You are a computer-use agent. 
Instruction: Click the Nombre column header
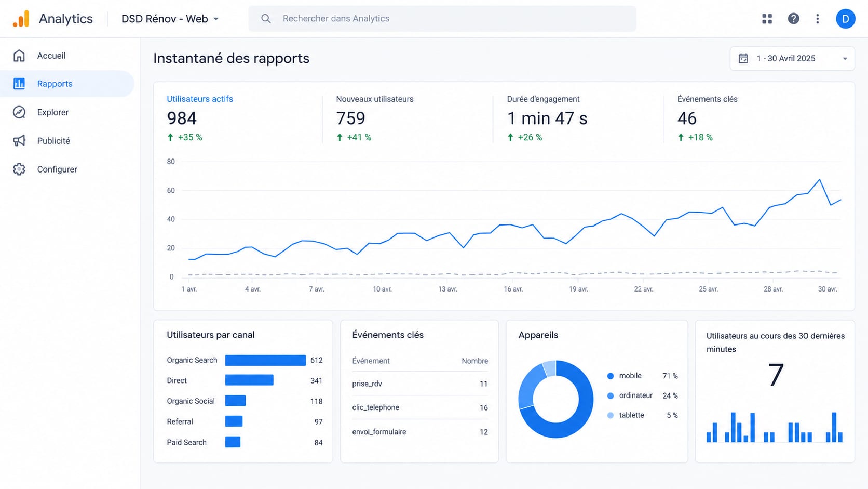coord(474,361)
